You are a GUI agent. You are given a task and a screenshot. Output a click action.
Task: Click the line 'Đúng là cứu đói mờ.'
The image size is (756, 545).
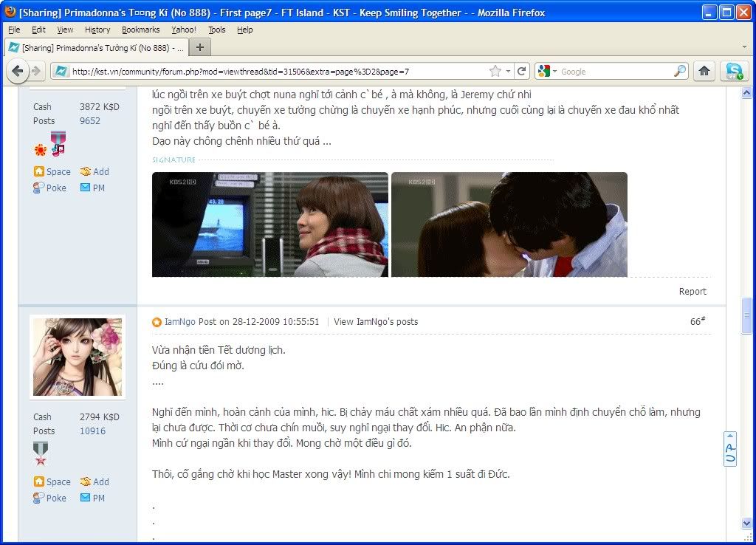(x=198, y=366)
